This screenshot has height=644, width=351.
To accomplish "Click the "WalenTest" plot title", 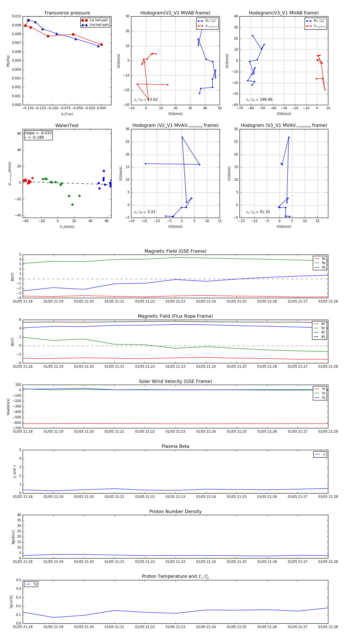I will pos(67,125).
